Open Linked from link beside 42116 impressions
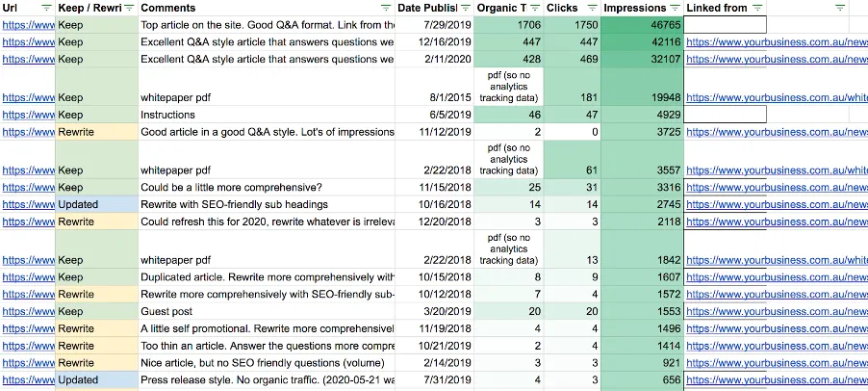The image size is (868, 391). coord(776,42)
